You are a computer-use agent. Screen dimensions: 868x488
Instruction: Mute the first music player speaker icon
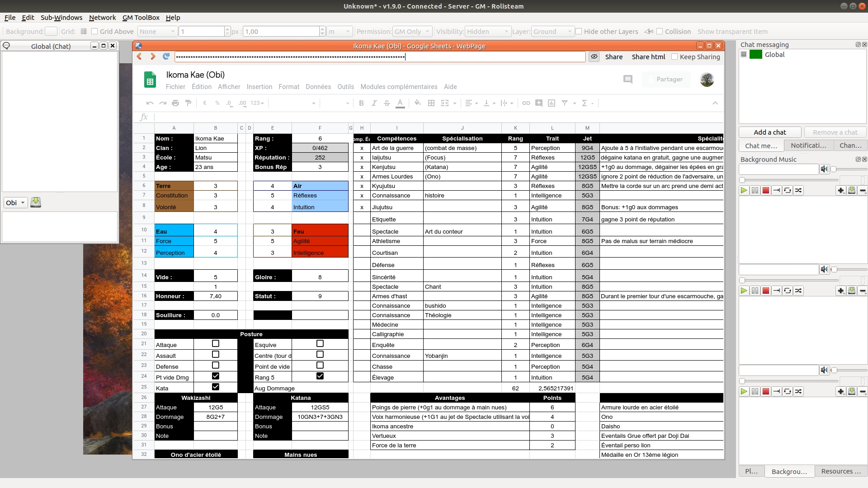(824, 169)
